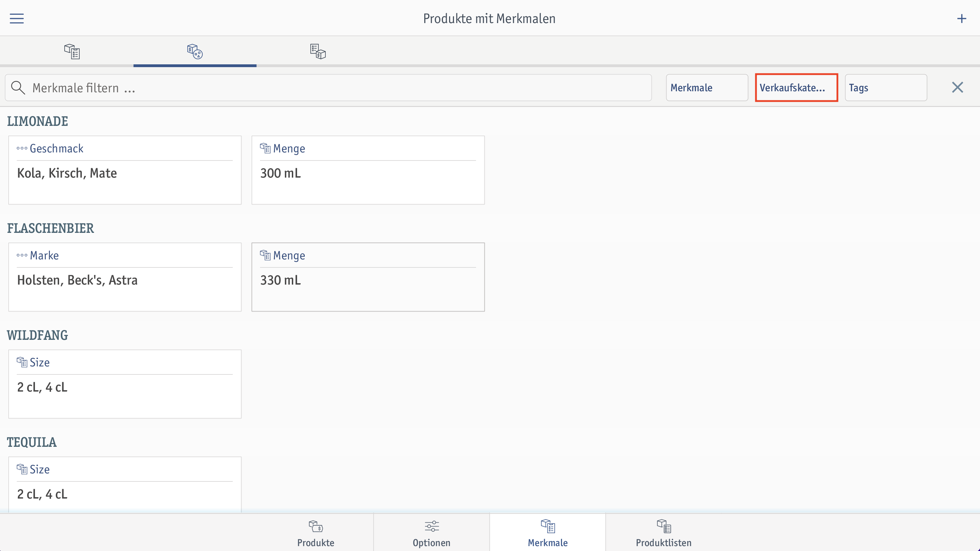Open the Tags filter dropdown
The image size is (980, 551).
click(886, 87)
